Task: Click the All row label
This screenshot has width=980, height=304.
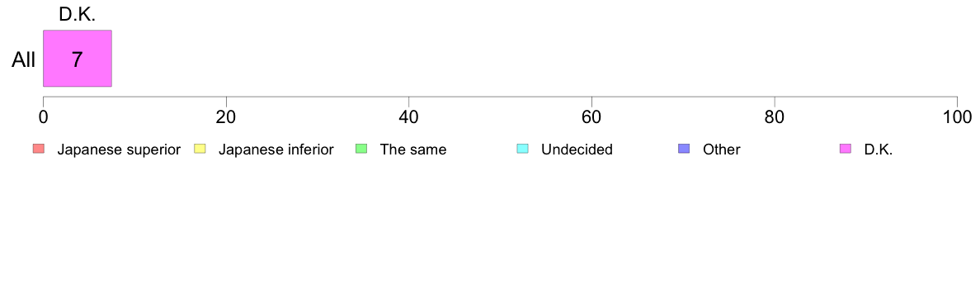Action: [24, 60]
